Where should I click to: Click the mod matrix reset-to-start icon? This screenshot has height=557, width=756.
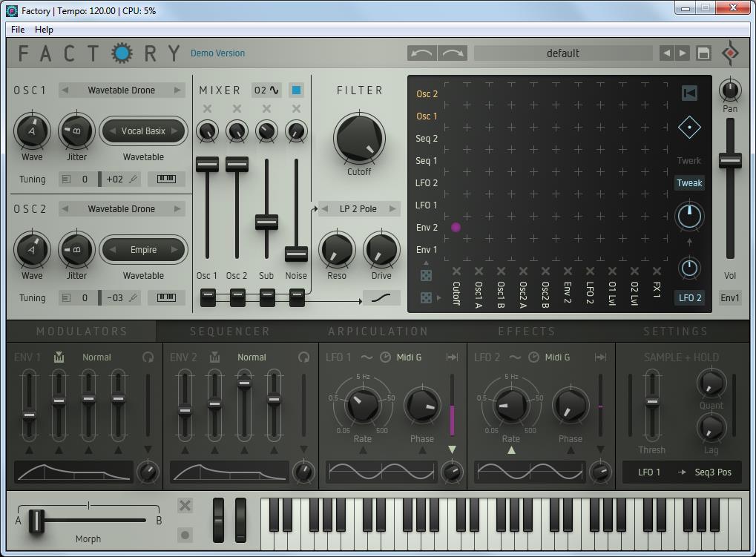tap(689, 93)
